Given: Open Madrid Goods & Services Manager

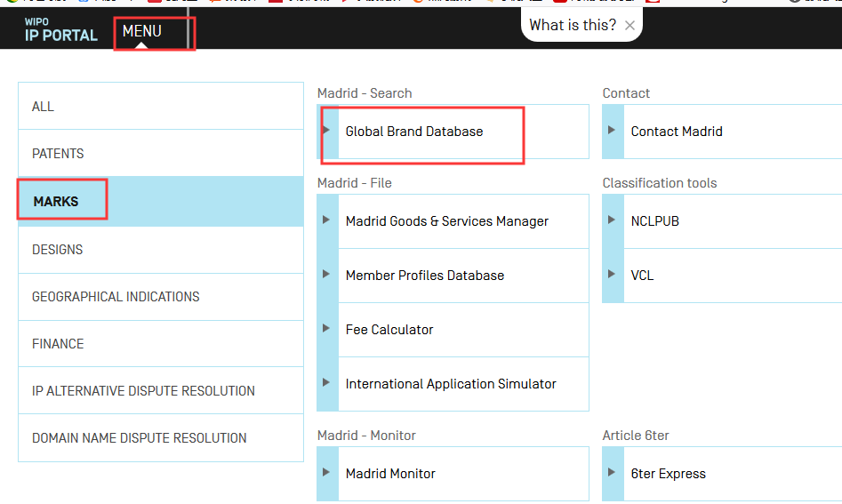Looking at the screenshot, I should [x=446, y=221].
